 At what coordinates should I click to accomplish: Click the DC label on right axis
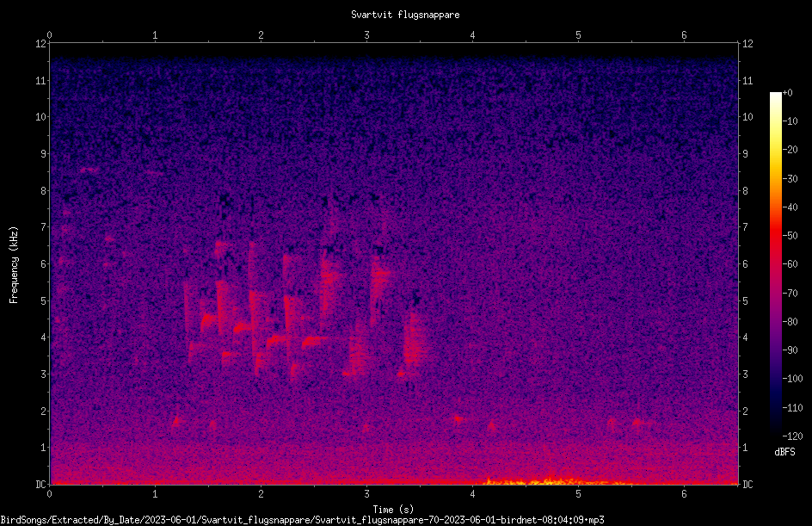click(747, 485)
